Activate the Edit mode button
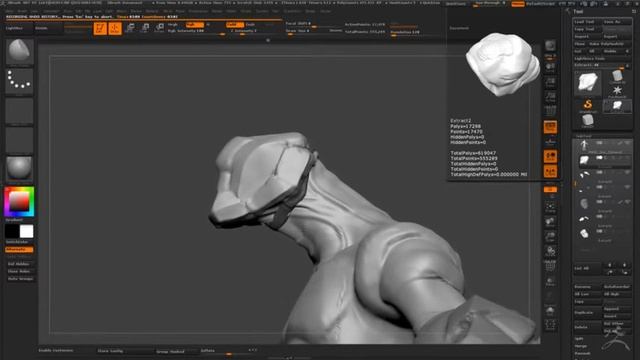 pyautogui.click(x=100, y=28)
